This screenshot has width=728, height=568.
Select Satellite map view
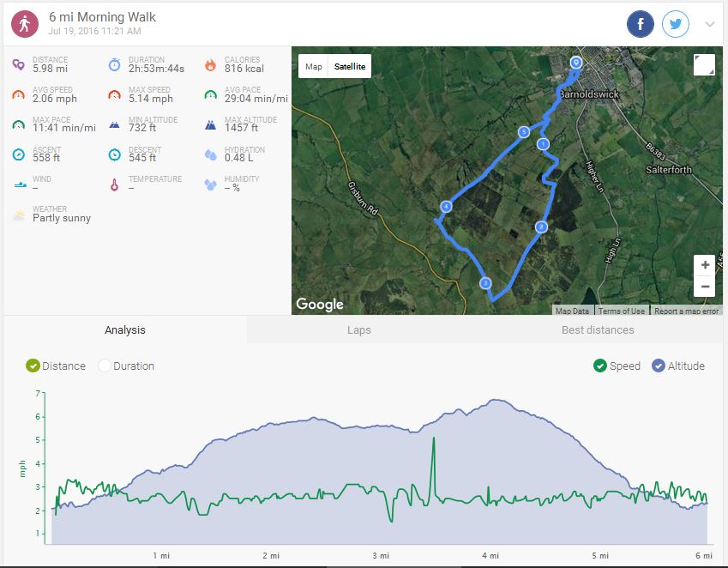click(349, 66)
